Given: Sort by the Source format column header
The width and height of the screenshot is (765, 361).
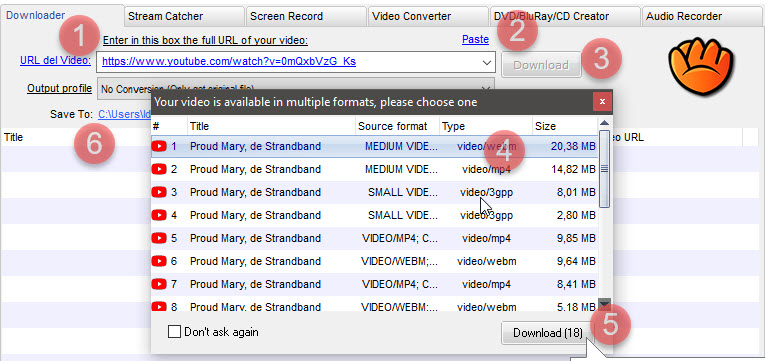Looking at the screenshot, I should [x=397, y=126].
